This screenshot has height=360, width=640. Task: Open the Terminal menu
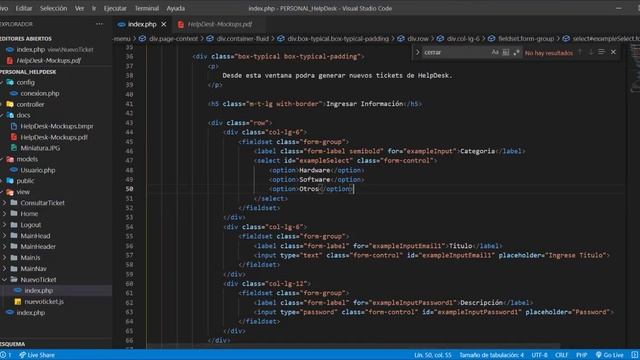coord(147,8)
